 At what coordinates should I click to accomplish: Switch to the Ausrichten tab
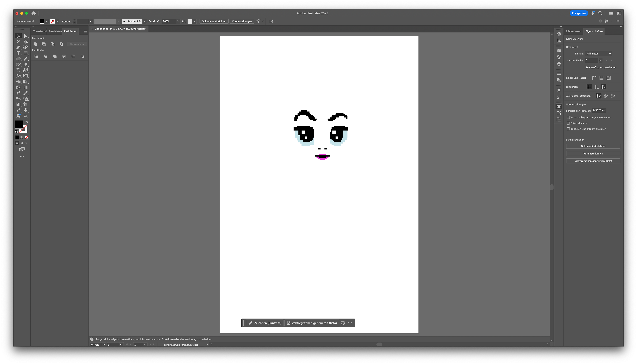click(55, 31)
